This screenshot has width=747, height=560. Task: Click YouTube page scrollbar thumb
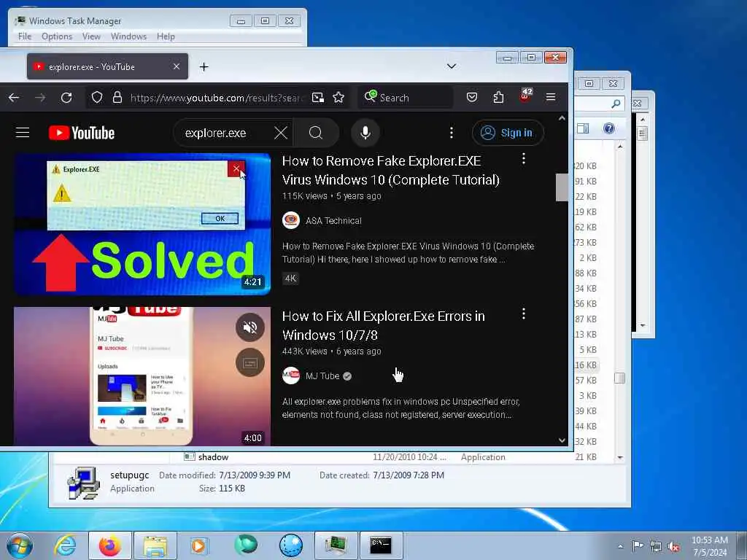click(x=562, y=187)
